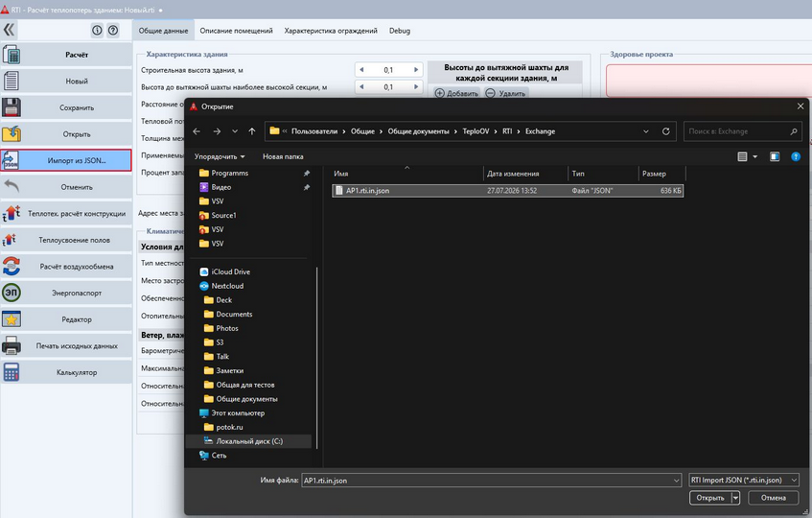
Task: Switch to the Описание помещений tab
Action: pyautogui.click(x=236, y=31)
